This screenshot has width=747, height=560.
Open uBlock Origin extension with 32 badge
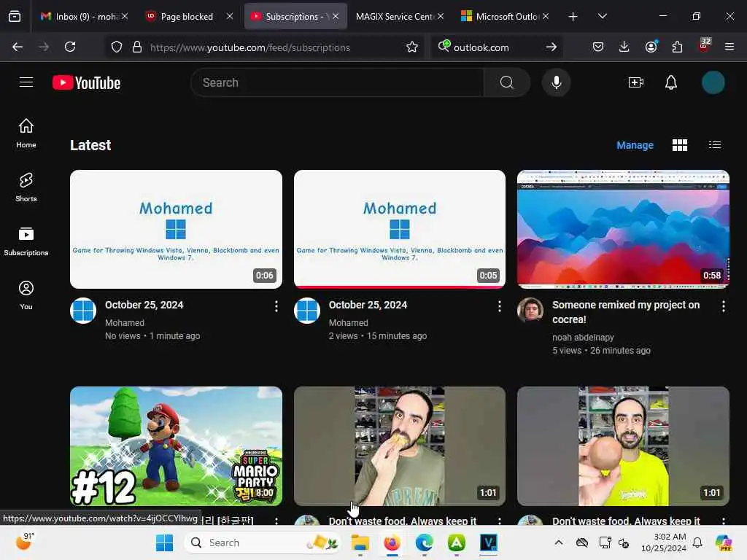pyautogui.click(x=704, y=46)
